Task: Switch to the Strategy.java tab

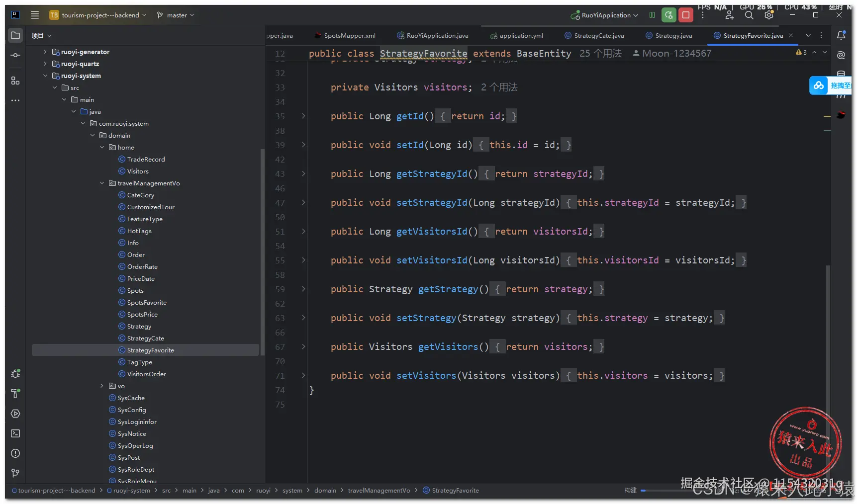Action: [669, 35]
